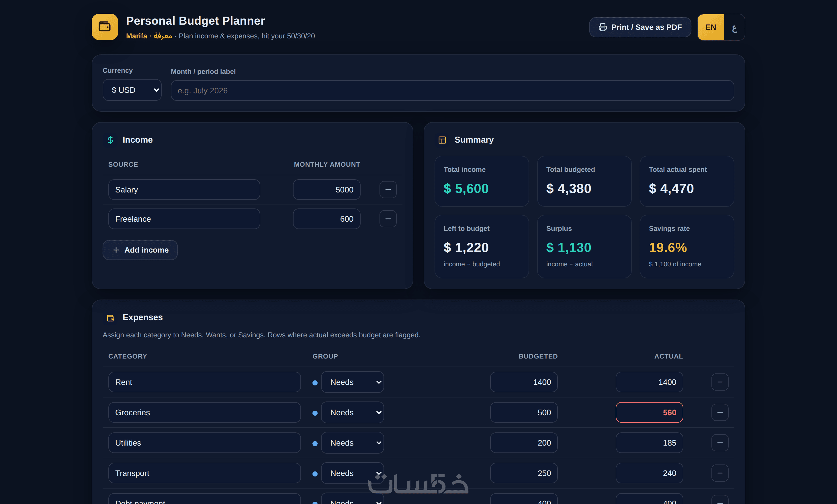Viewport: 837px width, 504px height.
Task: Click the yellow wallet app logo
Action: (x=105, y=27)
